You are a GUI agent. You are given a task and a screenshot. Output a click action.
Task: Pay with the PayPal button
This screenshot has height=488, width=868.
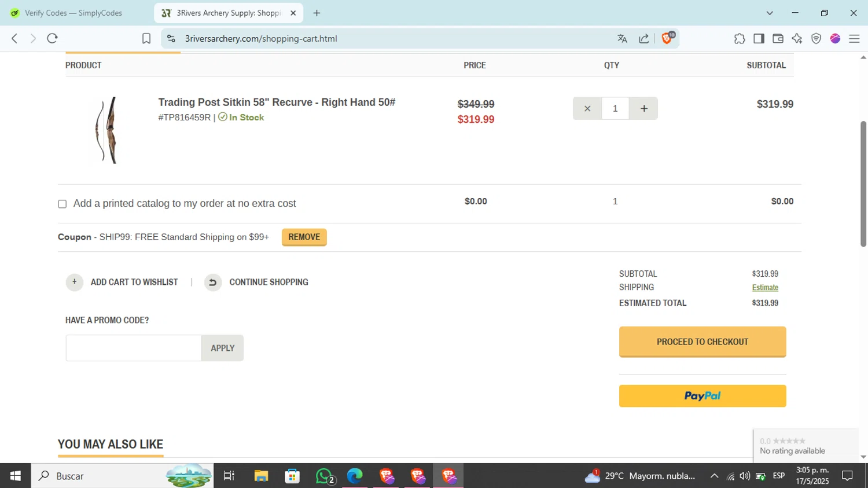click(x=703, y=396)
